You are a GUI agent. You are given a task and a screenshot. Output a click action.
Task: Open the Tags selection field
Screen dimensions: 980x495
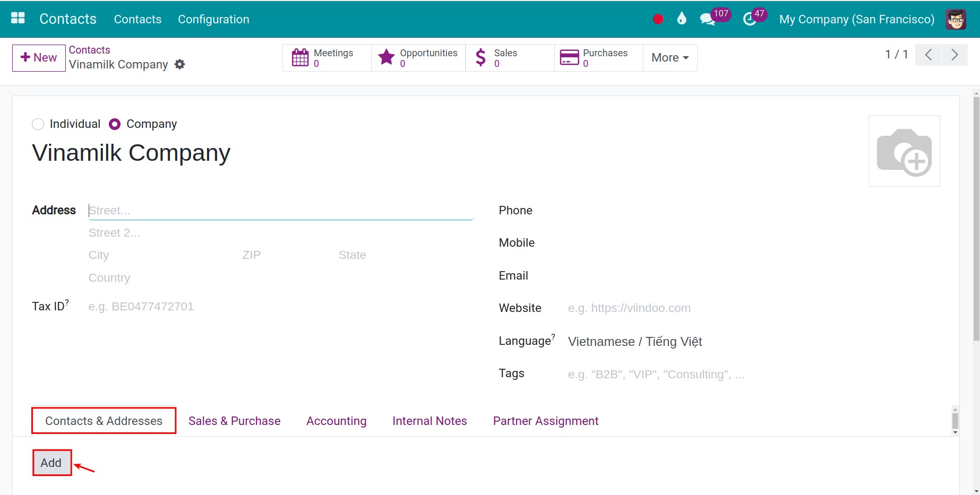pos(753,375)
